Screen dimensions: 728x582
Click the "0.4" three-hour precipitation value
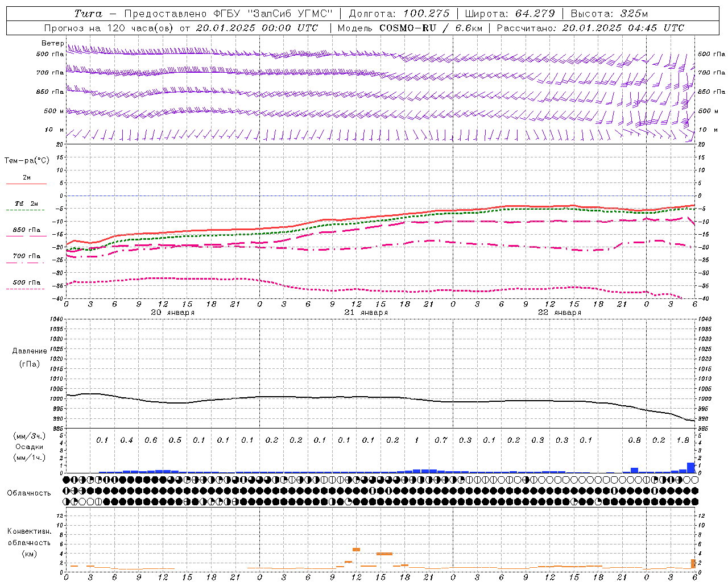pos(126,440)
